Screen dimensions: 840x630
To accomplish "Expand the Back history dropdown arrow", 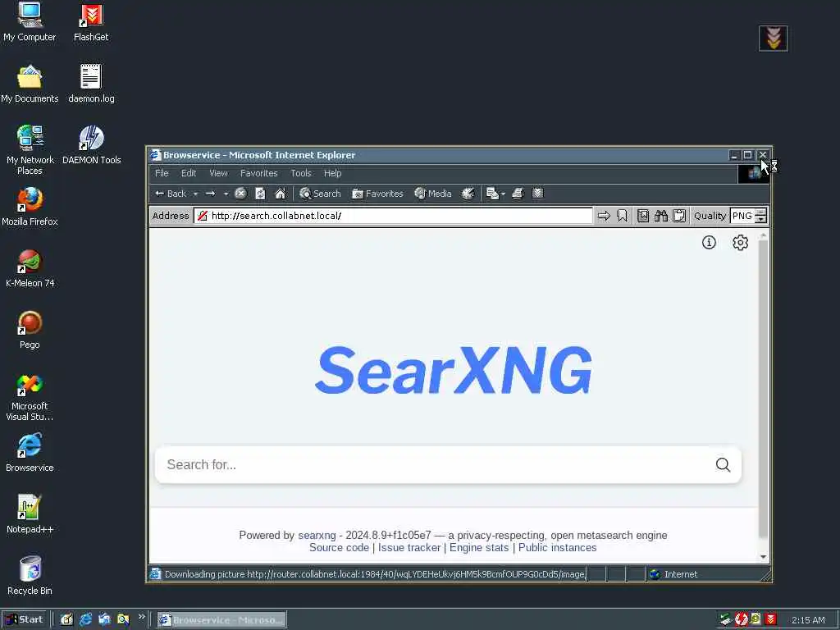I will tap(195, 194).
